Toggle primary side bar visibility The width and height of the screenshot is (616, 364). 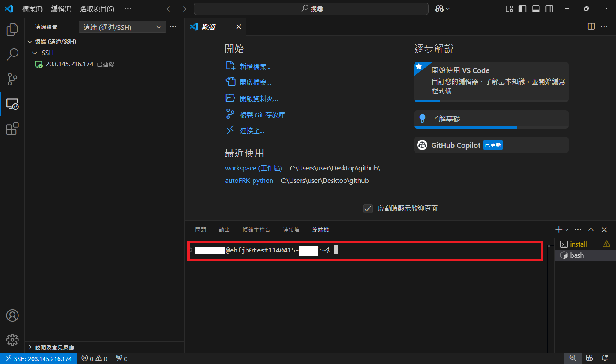[523, 9]
